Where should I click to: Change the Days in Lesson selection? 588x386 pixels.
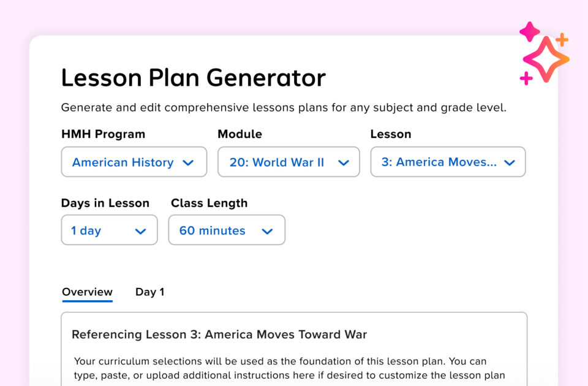109,230
